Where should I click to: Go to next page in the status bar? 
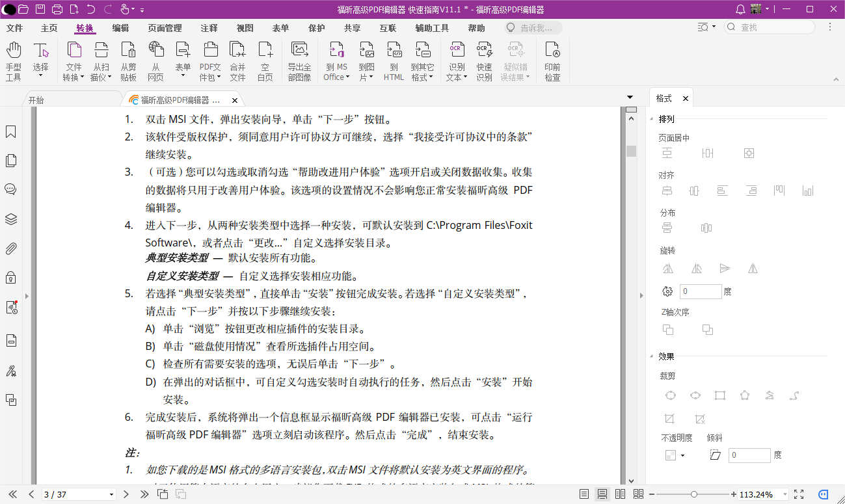click(x=126, y=494)
